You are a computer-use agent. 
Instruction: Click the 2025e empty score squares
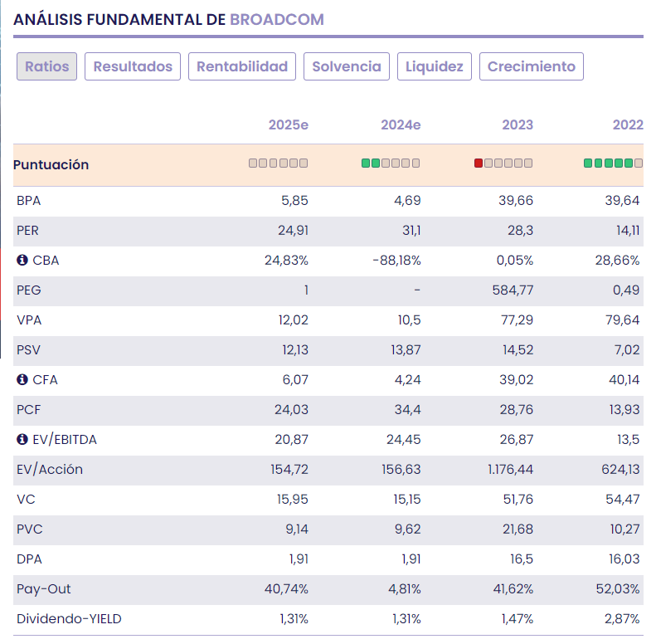278,163
